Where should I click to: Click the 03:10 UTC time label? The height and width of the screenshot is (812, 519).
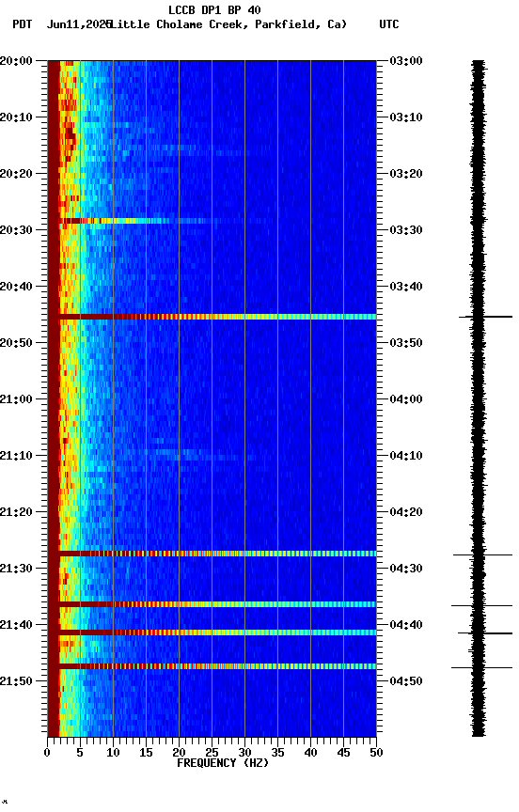[406, 117]
